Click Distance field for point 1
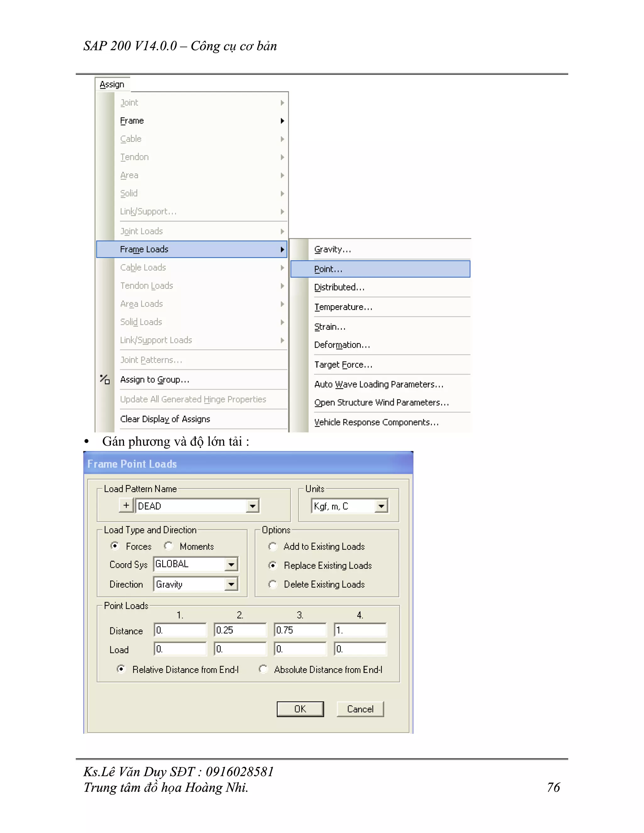The height and width of the screenshot is (833, 644). pos(180,630)
